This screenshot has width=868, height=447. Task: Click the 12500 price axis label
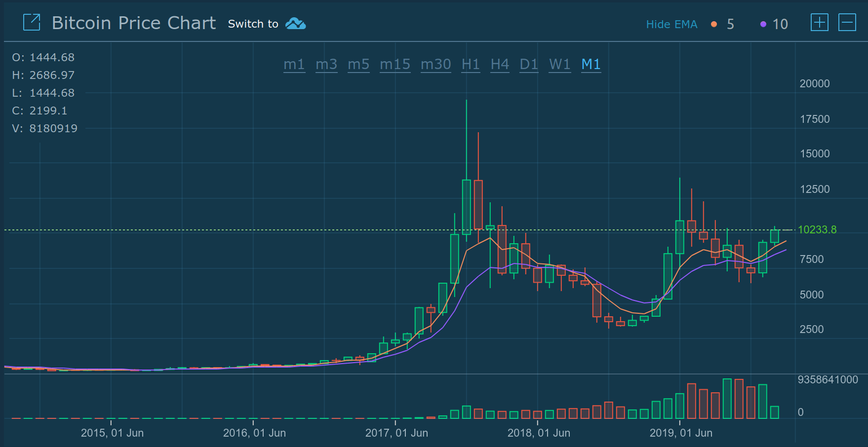[815, 189]
